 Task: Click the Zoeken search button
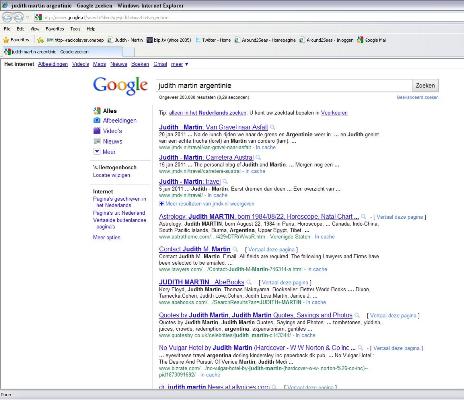click(x=425, y=86)
